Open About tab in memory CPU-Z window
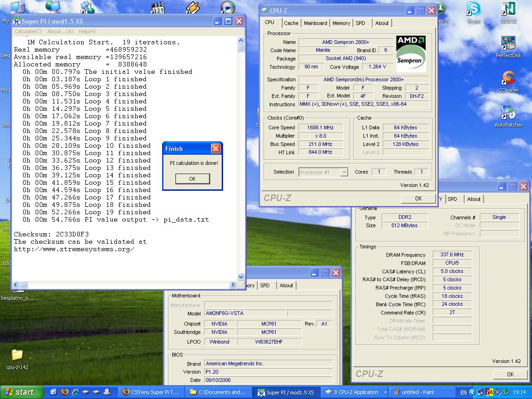Viewport: 532px width, 399px height. tap(474, 199)
